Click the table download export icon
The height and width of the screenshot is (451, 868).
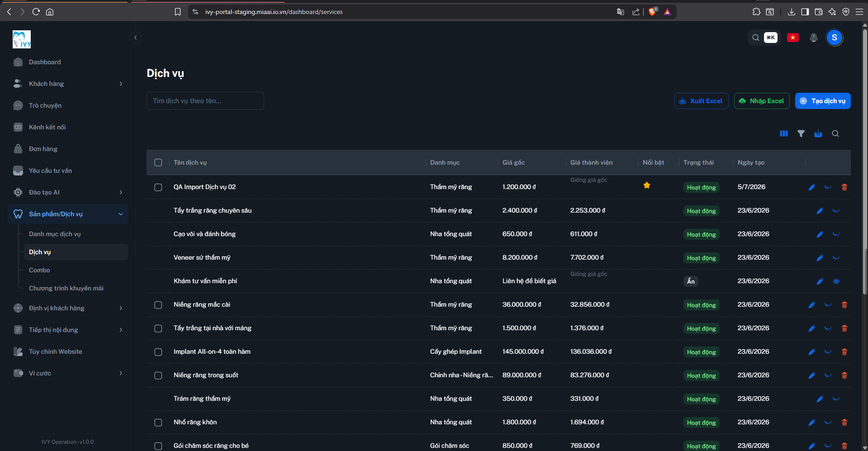(818, 133)
